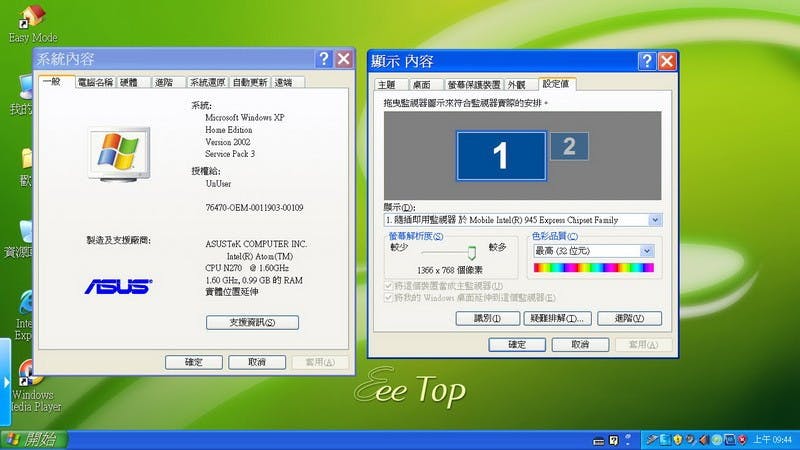Click 取消 in Display Properties
800x450 pixels.
[580, 345]
